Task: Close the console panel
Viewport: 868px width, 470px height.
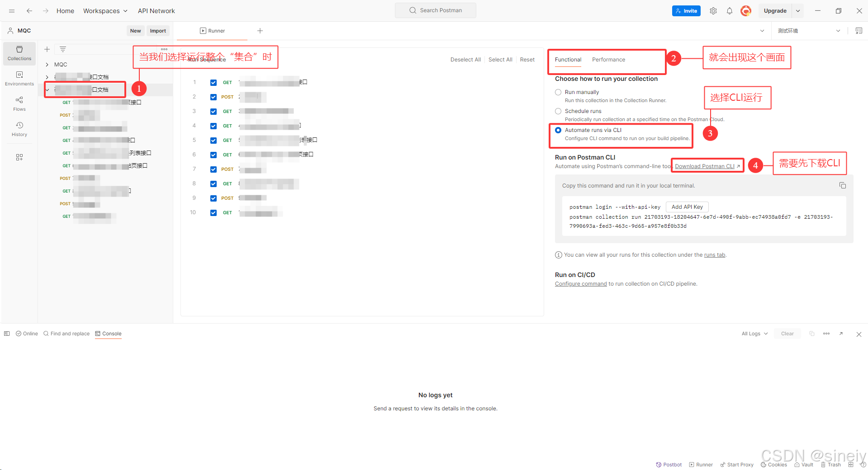Action: pyautogui.click(x=859, y=334)
